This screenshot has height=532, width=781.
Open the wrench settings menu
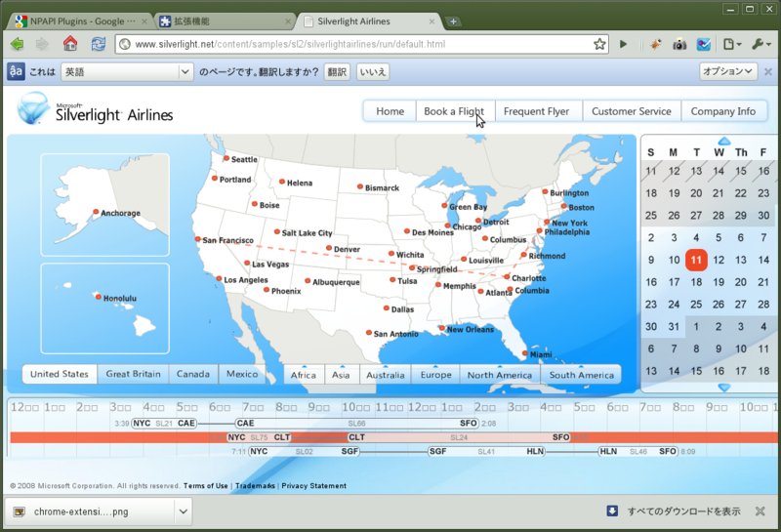click(761, 44)
